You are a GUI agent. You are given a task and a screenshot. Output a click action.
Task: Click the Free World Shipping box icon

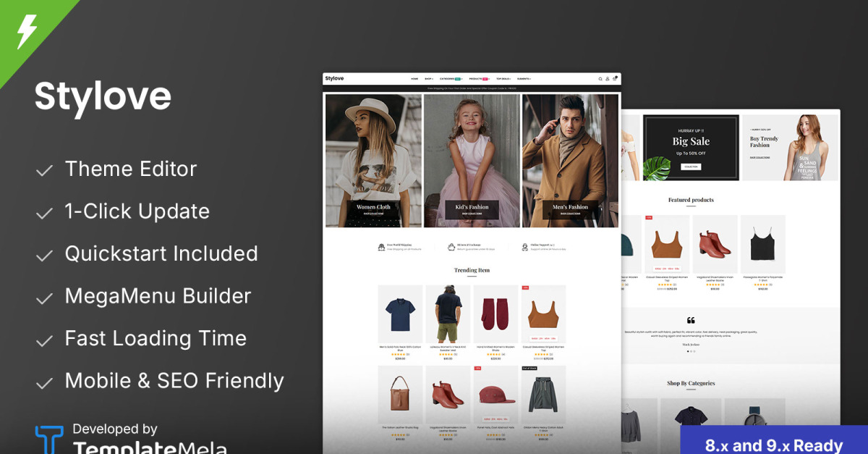click(381, 247)
